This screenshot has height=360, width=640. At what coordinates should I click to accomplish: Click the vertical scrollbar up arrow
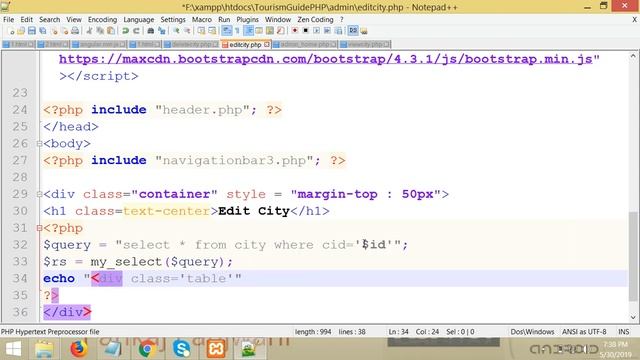[633, 56]
